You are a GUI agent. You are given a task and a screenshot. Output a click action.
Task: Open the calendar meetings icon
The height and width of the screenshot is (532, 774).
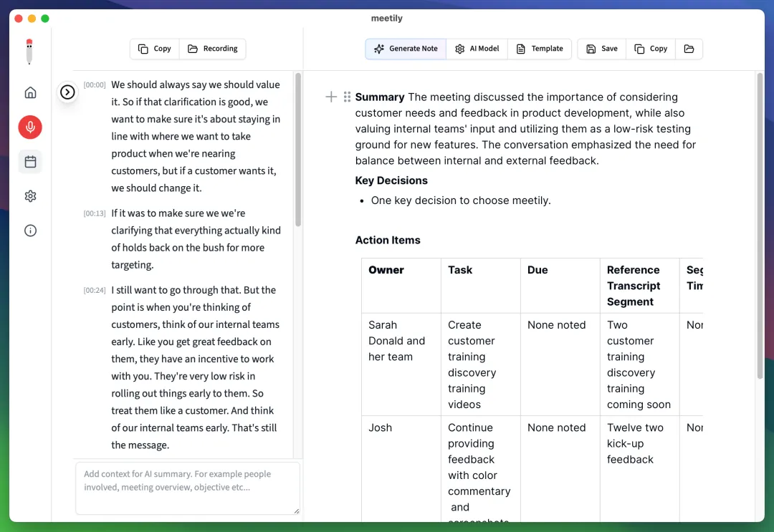coord(30,162)
